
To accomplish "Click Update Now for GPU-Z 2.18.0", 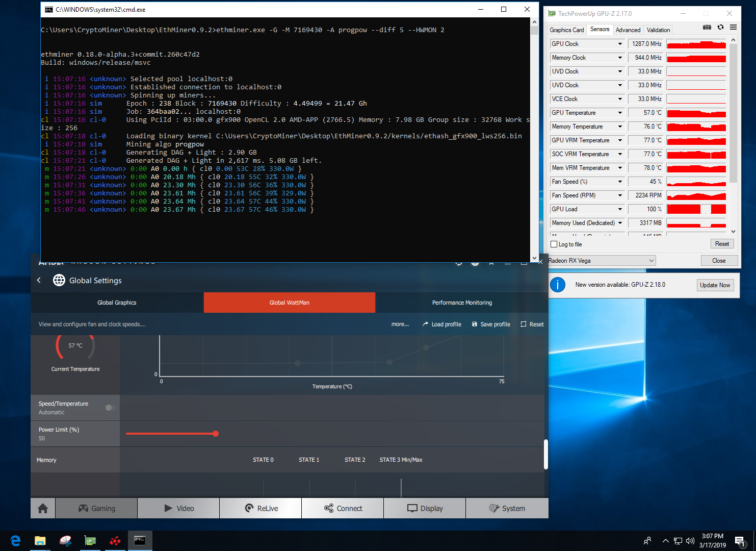I will (x=715, y=285).
